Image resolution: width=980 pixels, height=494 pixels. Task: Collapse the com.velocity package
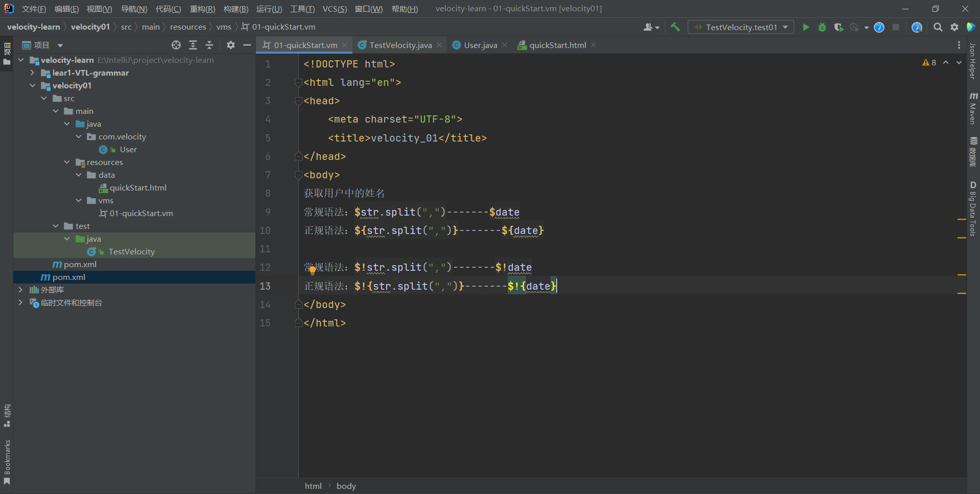(x=79, y=136)
